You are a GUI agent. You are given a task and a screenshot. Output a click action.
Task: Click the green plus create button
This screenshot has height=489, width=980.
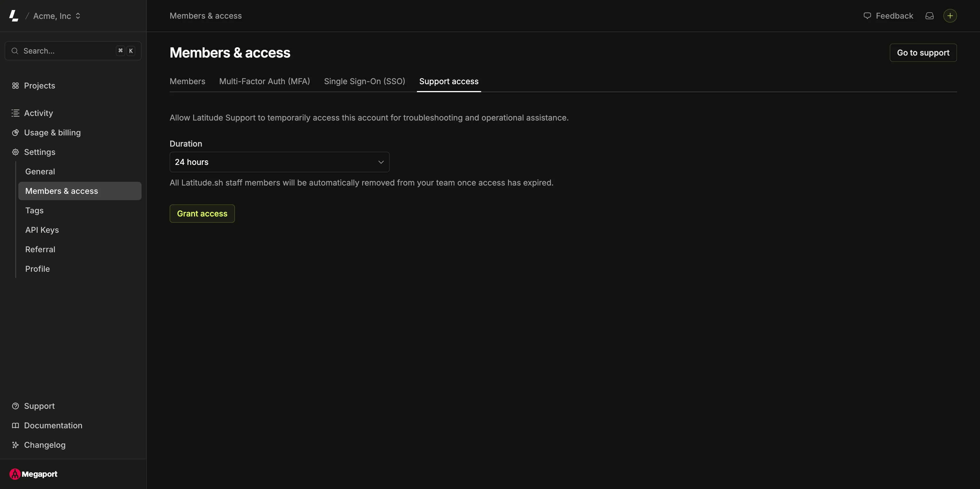coord(950,15)
